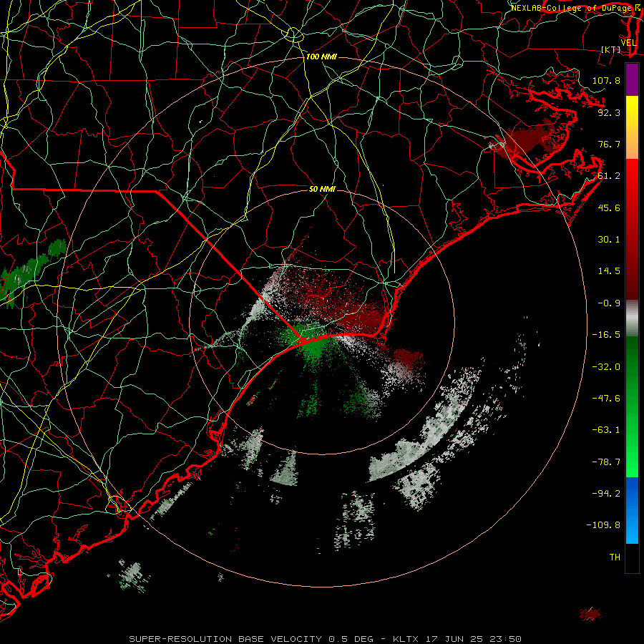Click the -63.1 legend value

pyautogui.click(x=606, y=430)
